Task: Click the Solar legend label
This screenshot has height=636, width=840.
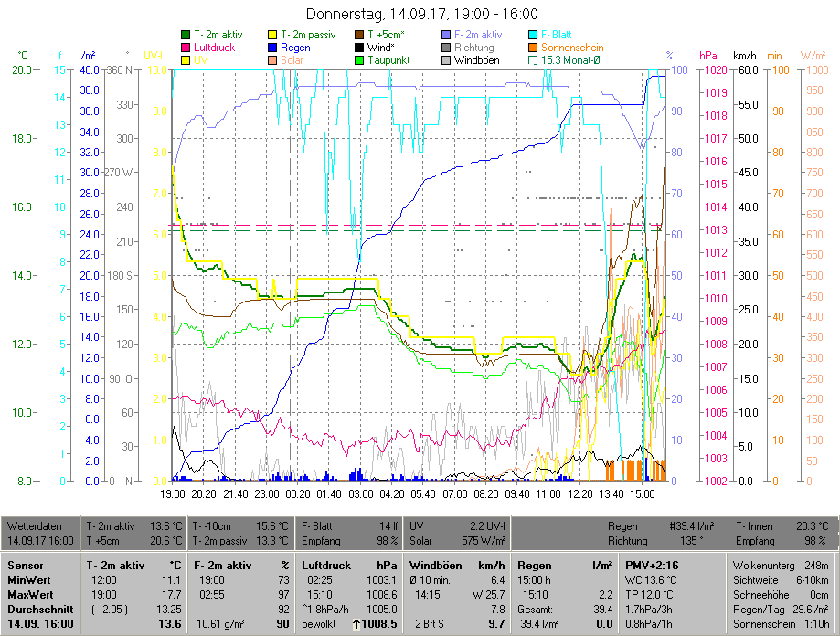Action: [295, 60]
